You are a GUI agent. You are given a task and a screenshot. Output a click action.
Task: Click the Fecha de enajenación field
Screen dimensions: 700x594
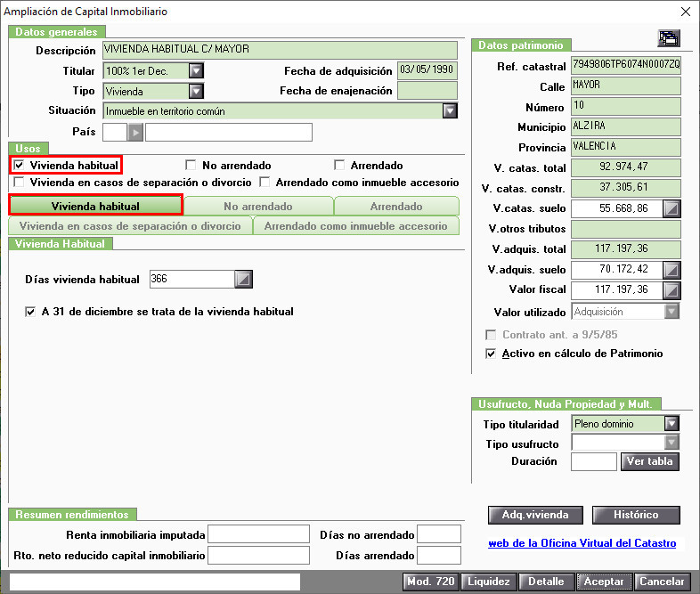click(x=427, y=91)
